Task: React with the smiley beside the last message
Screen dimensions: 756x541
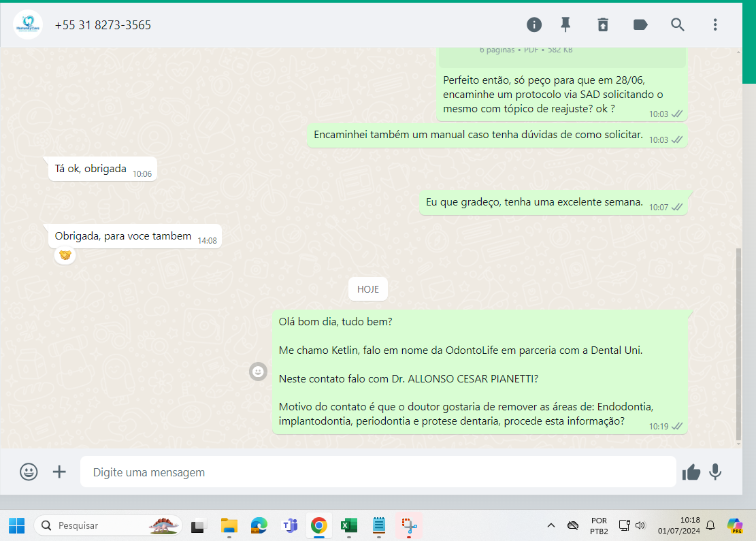Action: point(258,372)
